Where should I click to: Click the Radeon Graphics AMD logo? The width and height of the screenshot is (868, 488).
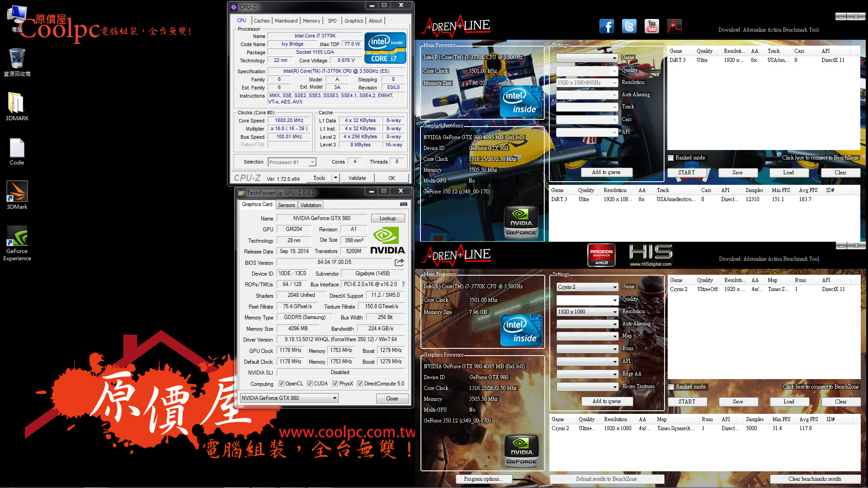click(x=601, y=255)
